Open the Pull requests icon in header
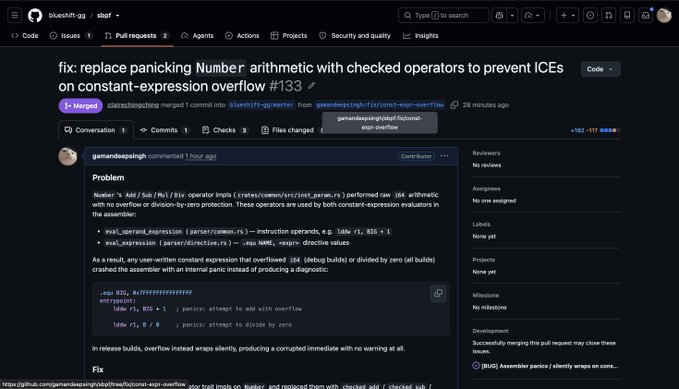This screenshot has height=389, width=679. pyautogui.click(x=608, y=15)
